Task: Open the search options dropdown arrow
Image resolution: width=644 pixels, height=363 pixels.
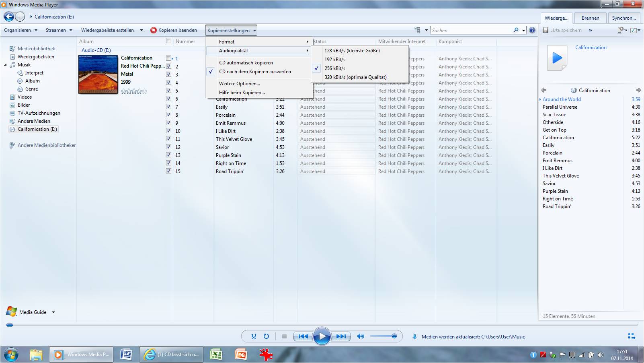Action: 523,30
